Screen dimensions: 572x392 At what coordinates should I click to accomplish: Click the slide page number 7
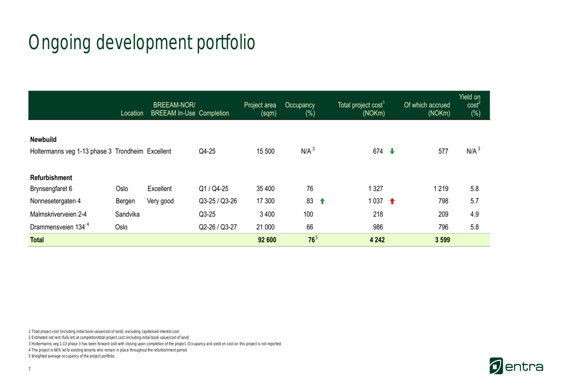point(30,369)
